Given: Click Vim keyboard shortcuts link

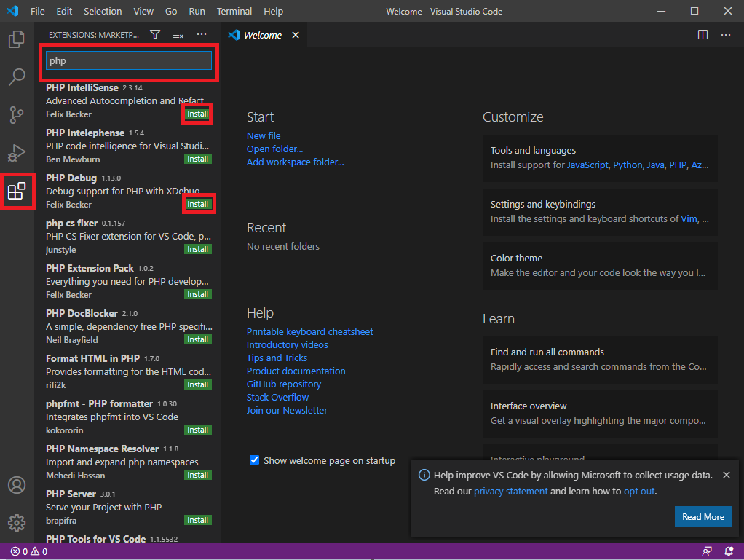Looking at the screenshot, I should 689,218.
